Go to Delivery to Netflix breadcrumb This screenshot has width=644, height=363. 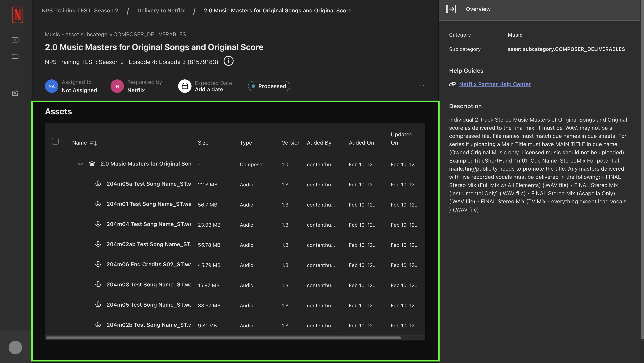point(161,11)
